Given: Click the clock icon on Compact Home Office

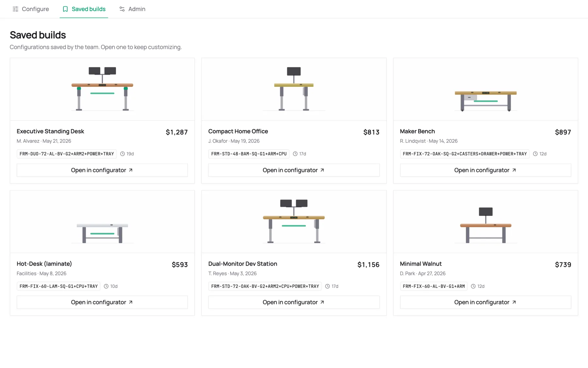Looking at the screenshot, I should [x=295, y=154].
